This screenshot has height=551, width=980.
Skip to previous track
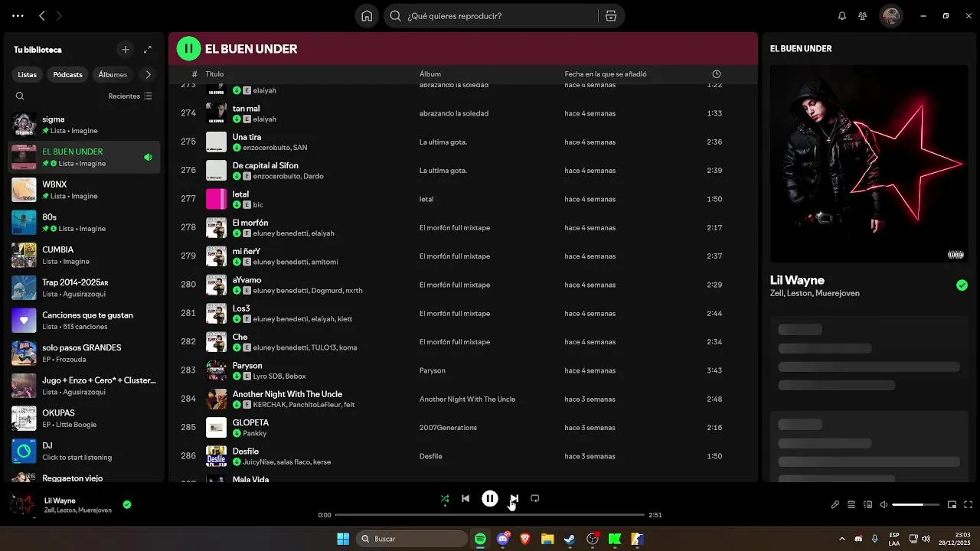click(x=465, y=499)
